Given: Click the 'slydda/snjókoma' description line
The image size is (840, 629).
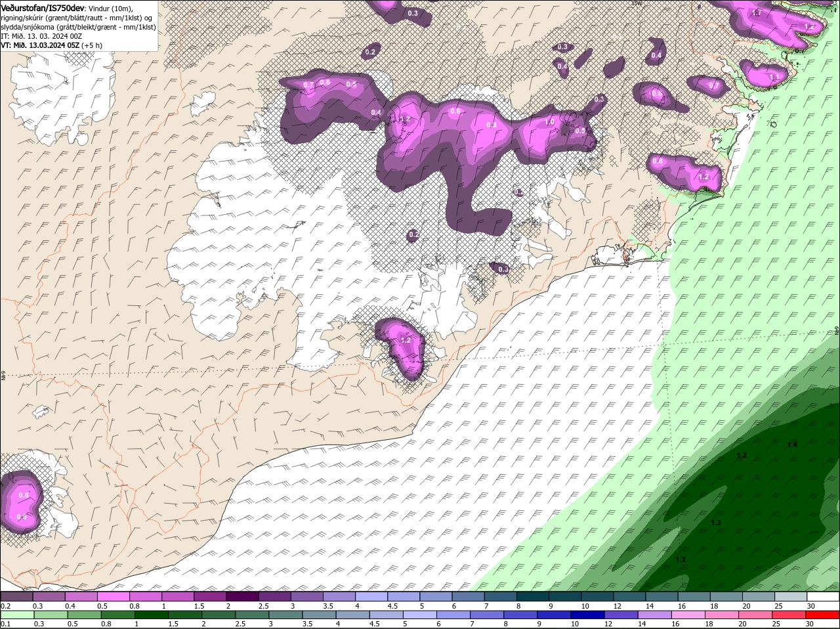Looking at the screenshot, I should [78, 27].
